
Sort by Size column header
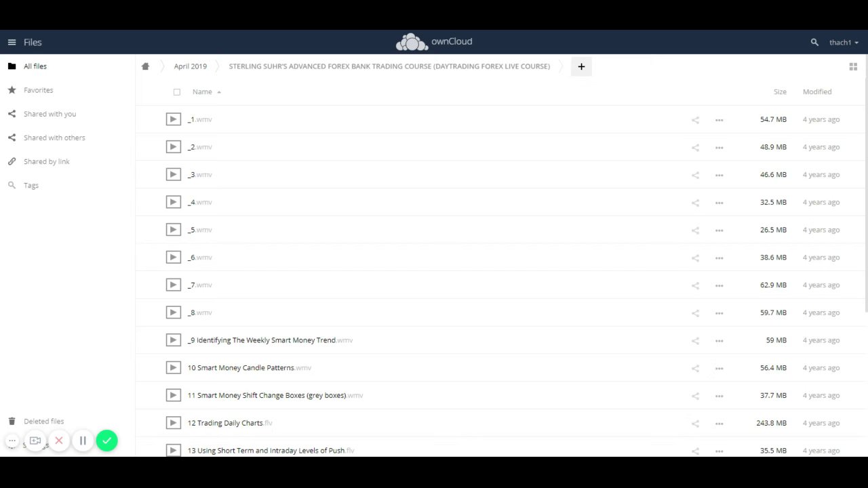click(x=780, y=91)
